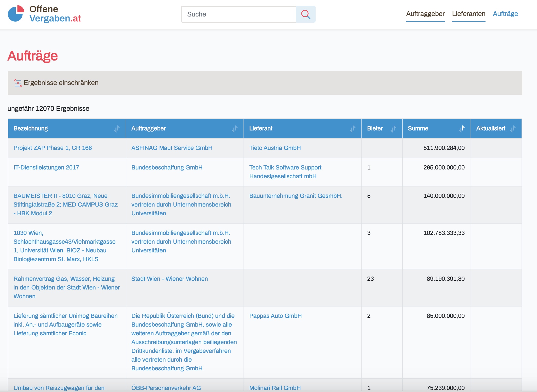
Task: Click the sum 295.000.000,00
Action: [444, 167]
